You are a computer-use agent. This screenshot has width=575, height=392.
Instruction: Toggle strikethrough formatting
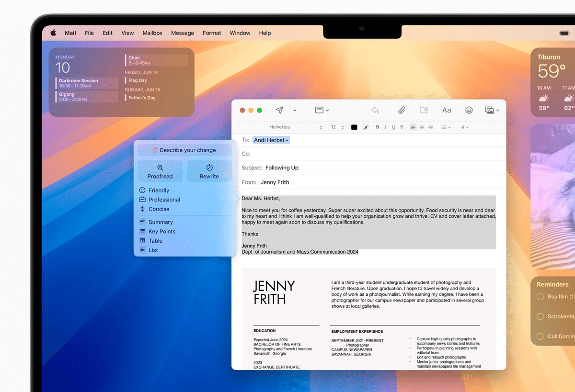click(402, 127)
